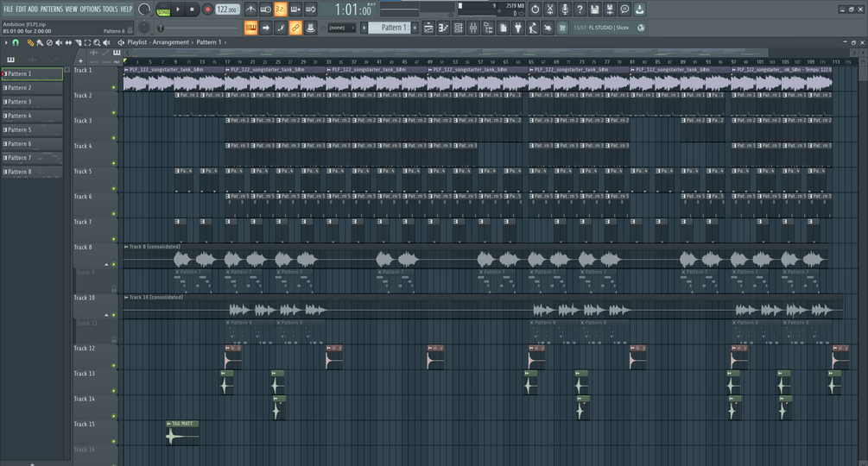Toggle overdub blend recording icon

pyautogui.click(x=295, y=9)
